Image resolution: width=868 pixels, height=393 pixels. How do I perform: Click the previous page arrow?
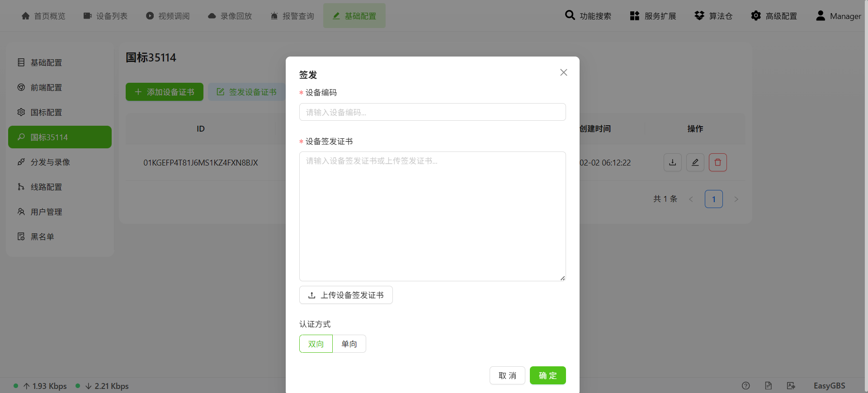tap(691, 199)
